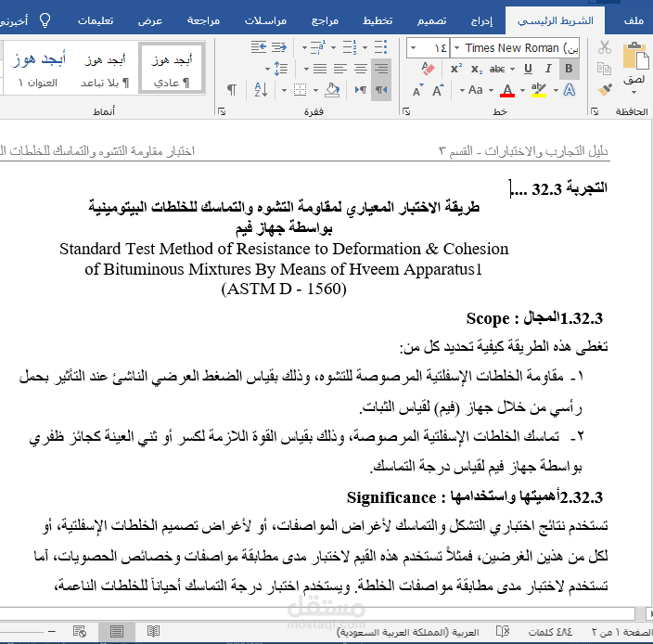Open paragraph dialog launcher in فقرة group
The width and height of the screenshot is (653, 644).
pyautogui.click(x=222, y=111)
